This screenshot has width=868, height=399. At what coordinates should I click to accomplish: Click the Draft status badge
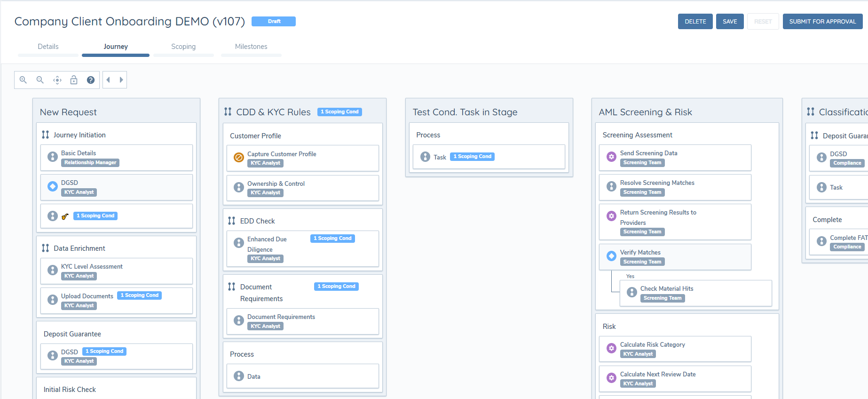pos(274,21)
